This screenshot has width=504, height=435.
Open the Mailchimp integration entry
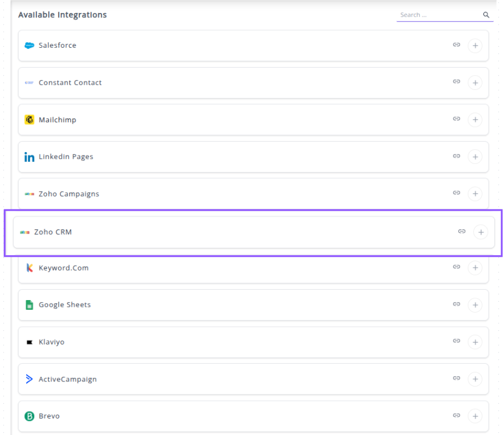[x=57, y=120]
